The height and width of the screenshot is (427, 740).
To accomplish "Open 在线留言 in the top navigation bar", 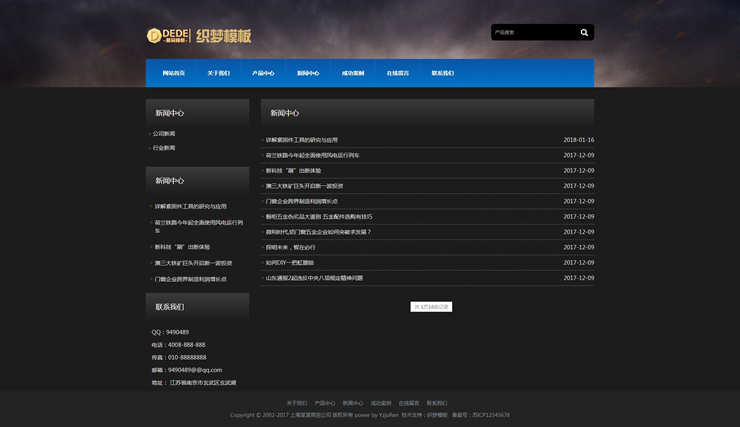I will (x=398, y=73).
